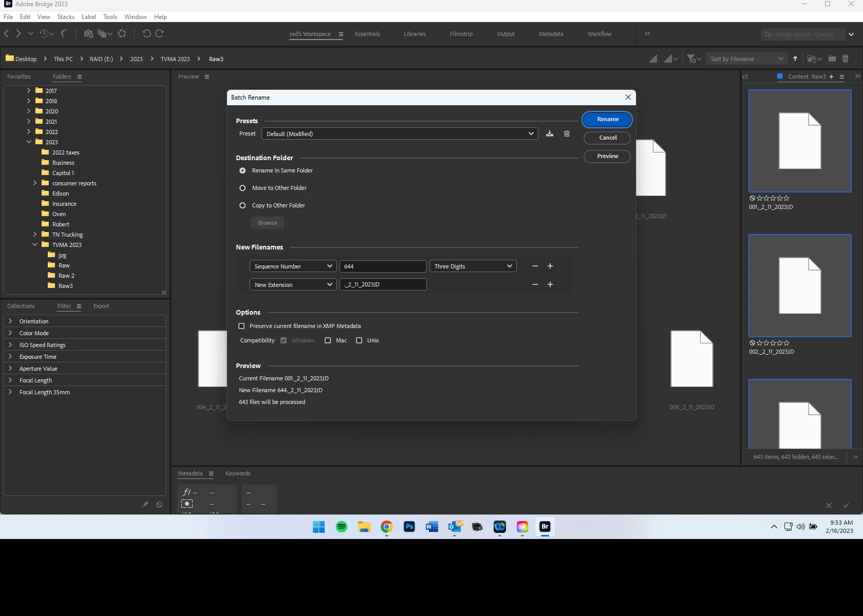
Task: Click the sequence number start field
Action: coord(383,266)
